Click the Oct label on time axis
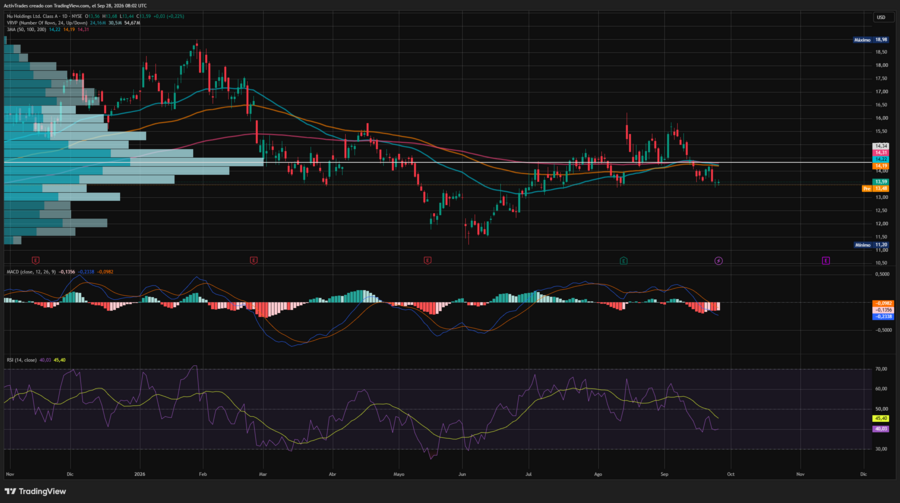The height and width of the screenshot is (503, 900). 731,474
